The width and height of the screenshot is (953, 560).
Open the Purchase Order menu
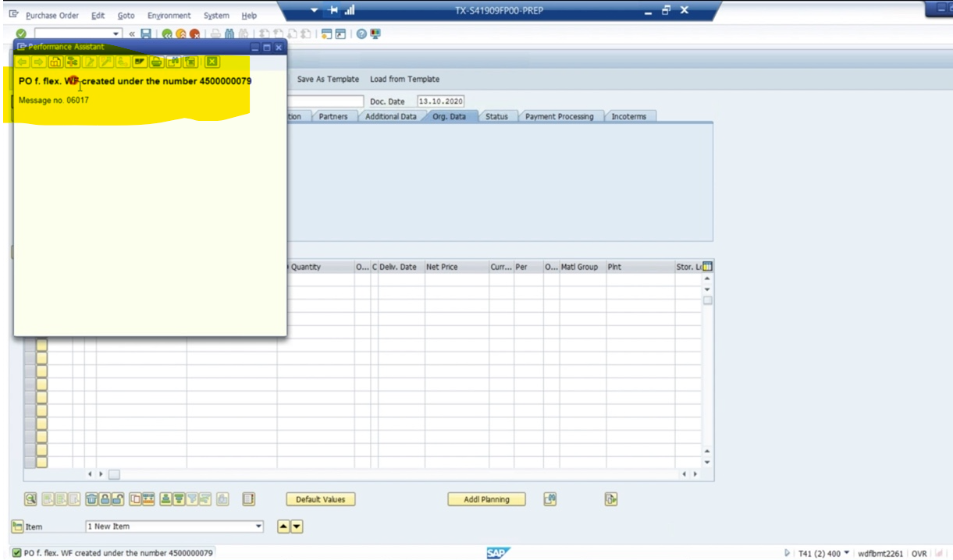click(52, 16)
